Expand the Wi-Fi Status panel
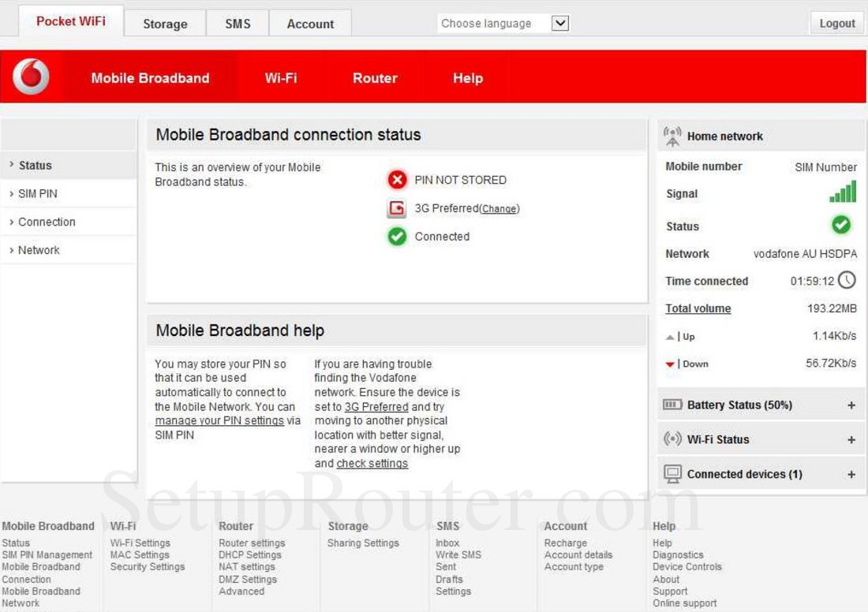The height and width of the screenshot is (612, 868). pyautogui.click(x=851, y=439)
